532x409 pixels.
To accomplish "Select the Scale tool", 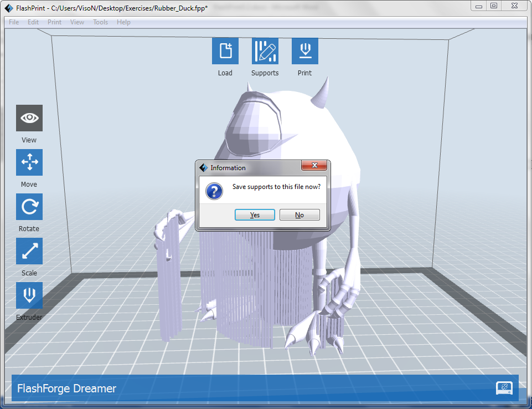I will [29, 251].
